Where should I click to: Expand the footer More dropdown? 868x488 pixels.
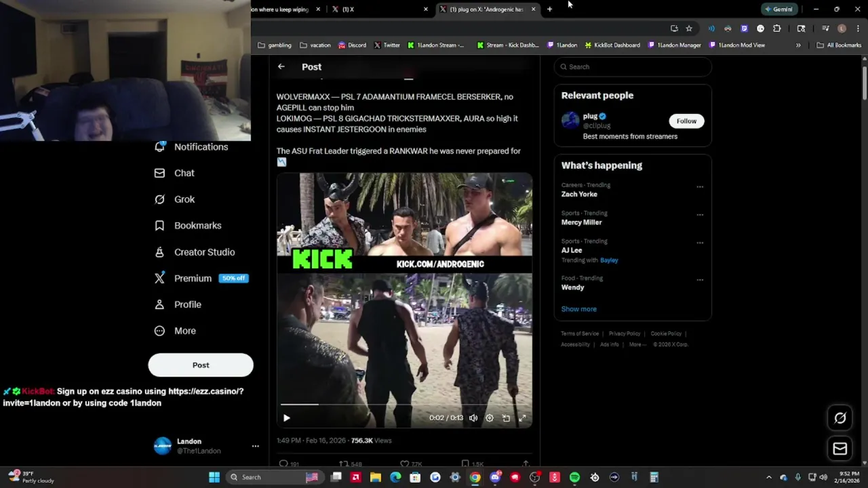coord(637,344)
